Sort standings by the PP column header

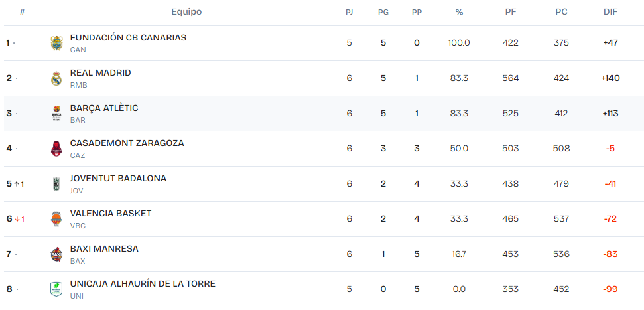coord(417,12)
